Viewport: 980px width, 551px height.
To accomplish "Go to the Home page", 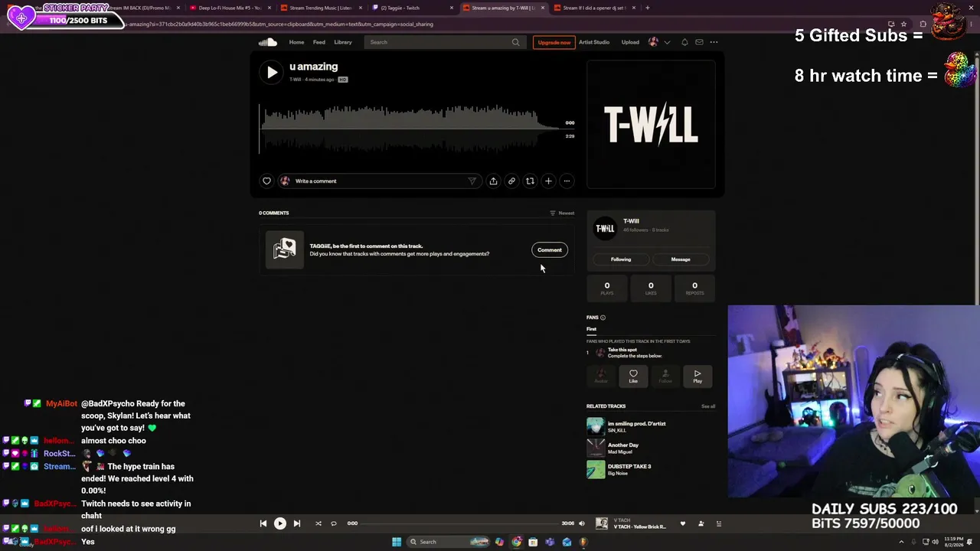I will coord(296,42).
